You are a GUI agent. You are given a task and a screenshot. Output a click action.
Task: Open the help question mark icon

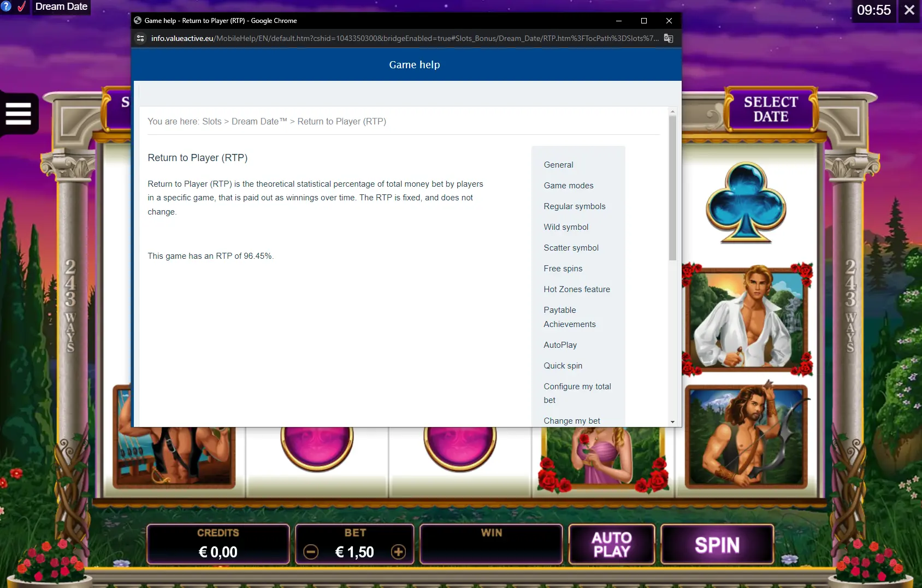point(6,7)
